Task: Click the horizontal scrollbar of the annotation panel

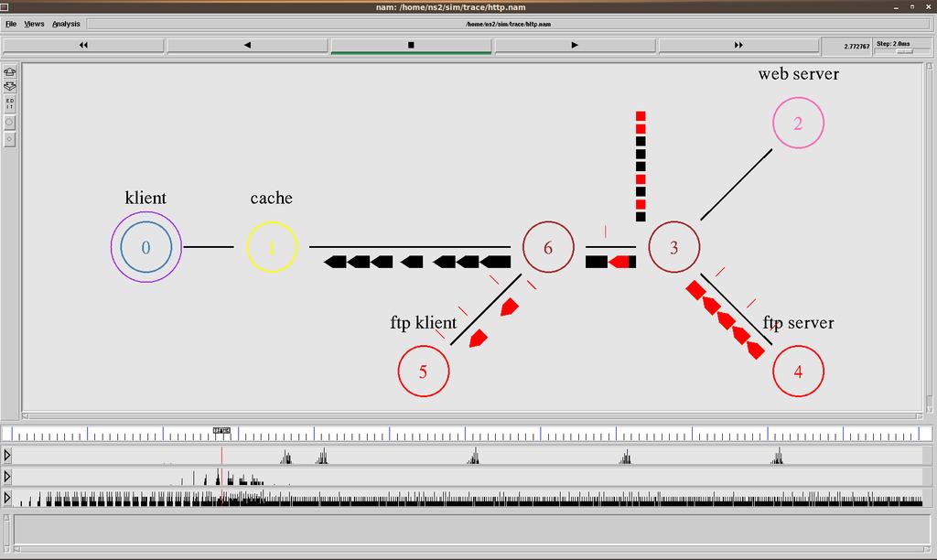Action: 473,549
